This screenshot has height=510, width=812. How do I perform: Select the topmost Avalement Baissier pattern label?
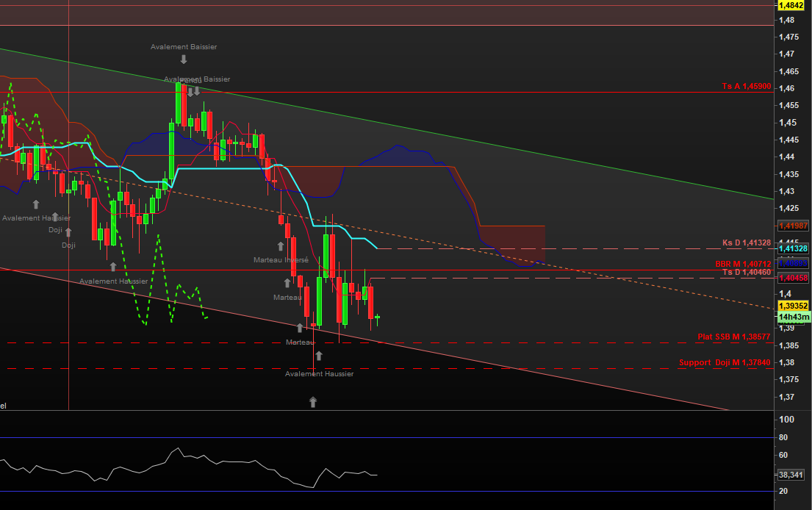[184, 46]
